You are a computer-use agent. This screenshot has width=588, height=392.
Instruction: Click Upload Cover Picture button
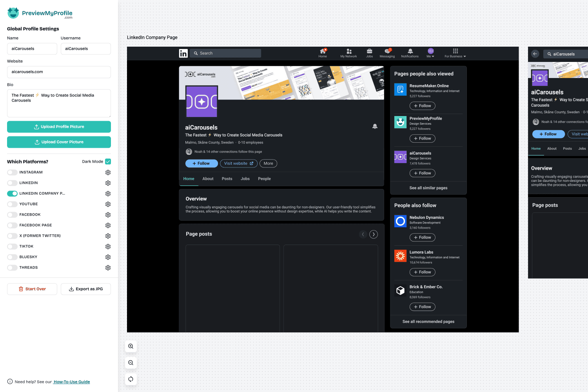59,142
